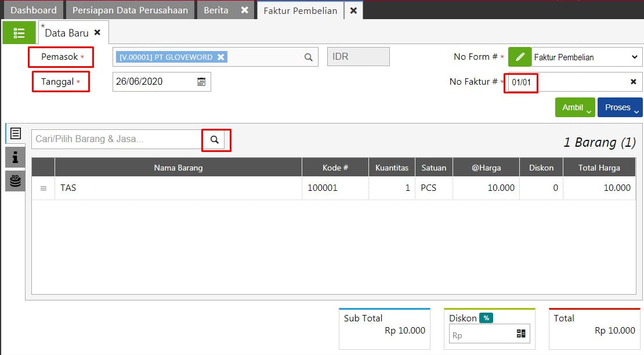Image resolution: width=644 pixels, height=355 pixels.
Task: Select the 10.000 @Harga price cell
Action: [x=486, y=188]
